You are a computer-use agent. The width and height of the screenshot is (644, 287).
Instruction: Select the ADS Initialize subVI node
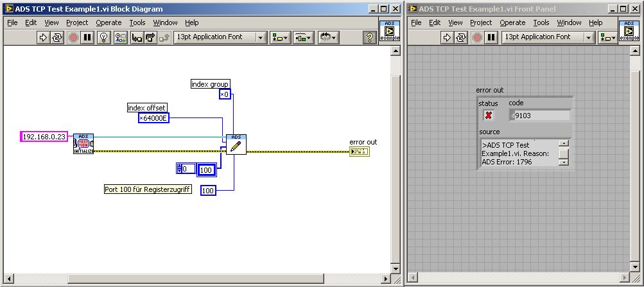[83, 144]
